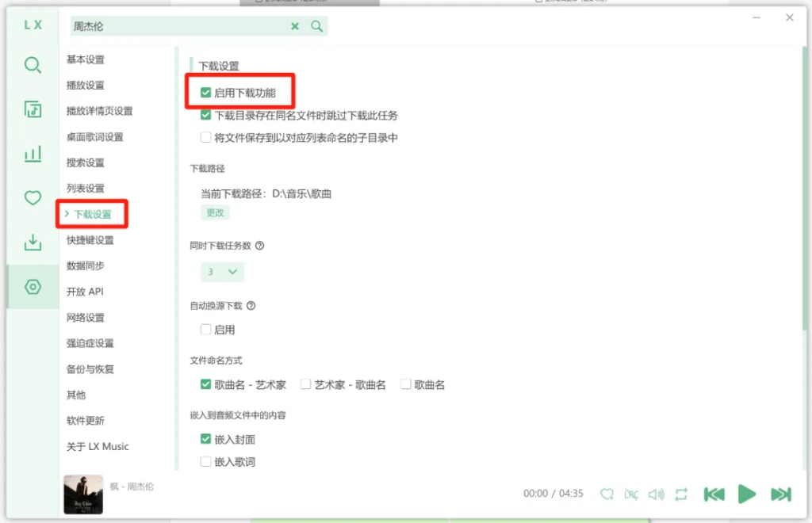This screenshot has width=812, height=523.
Task: Enable 嵌入歌词 checkbox
Action: (x=205, y=461)
